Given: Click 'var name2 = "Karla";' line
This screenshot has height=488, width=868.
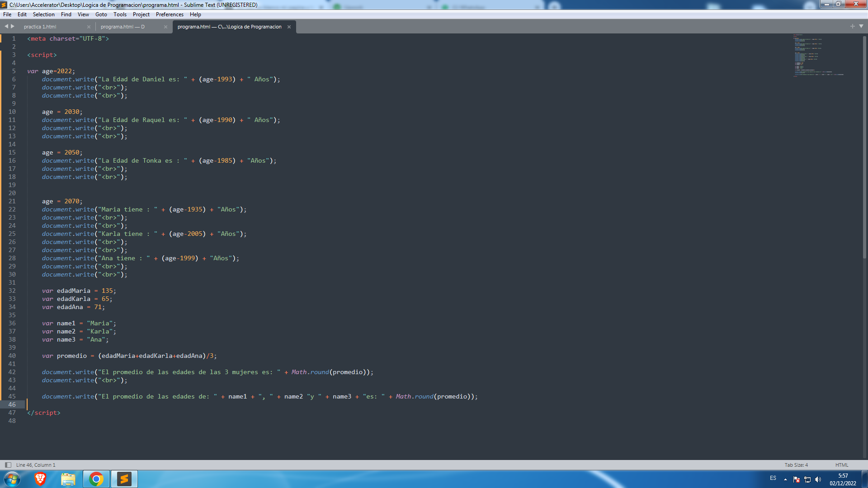Looking at the screenshot, I should (79, 332).
